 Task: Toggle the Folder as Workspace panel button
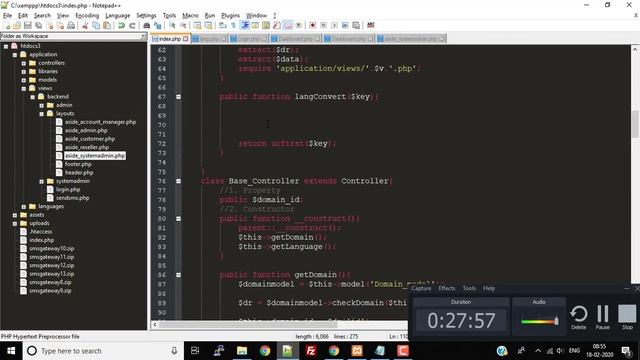(x=288, y=25)
